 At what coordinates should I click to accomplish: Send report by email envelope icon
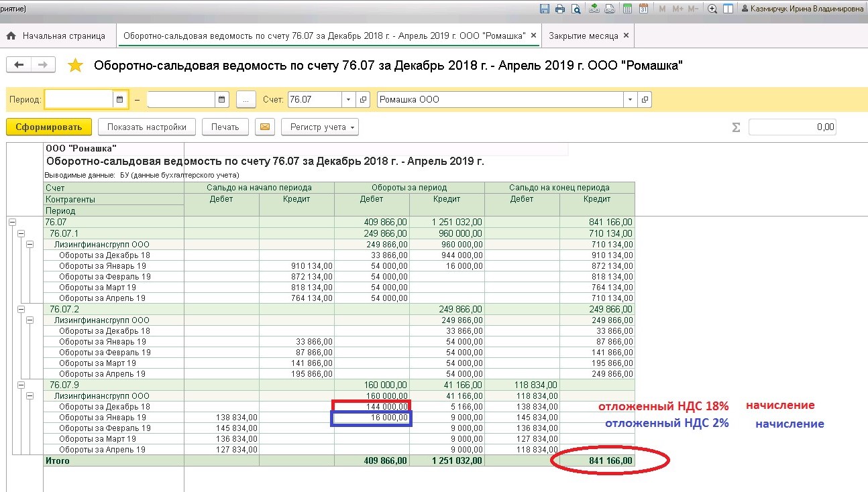[x=265, y=127]
